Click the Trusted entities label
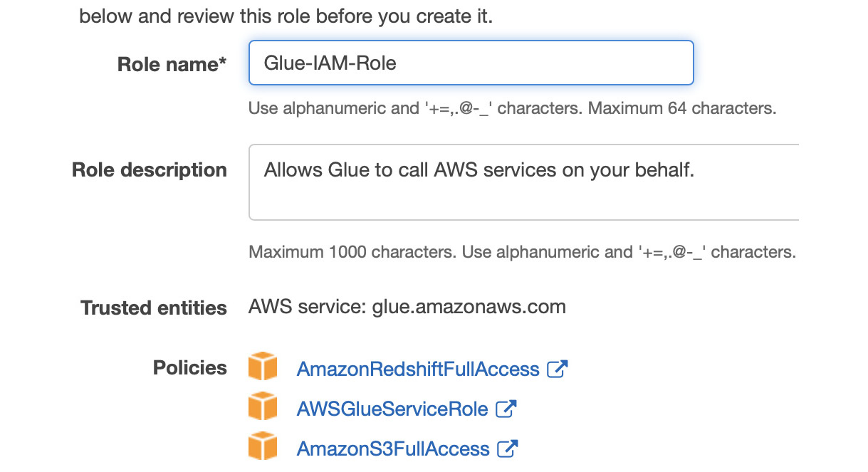868x472 pixels. coord(154,308)
